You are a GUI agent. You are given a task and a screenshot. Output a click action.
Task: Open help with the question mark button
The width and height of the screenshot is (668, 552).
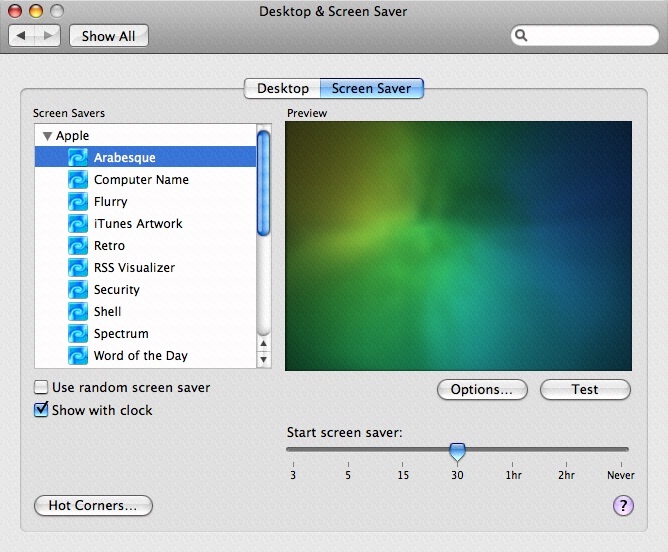point(623,506)
